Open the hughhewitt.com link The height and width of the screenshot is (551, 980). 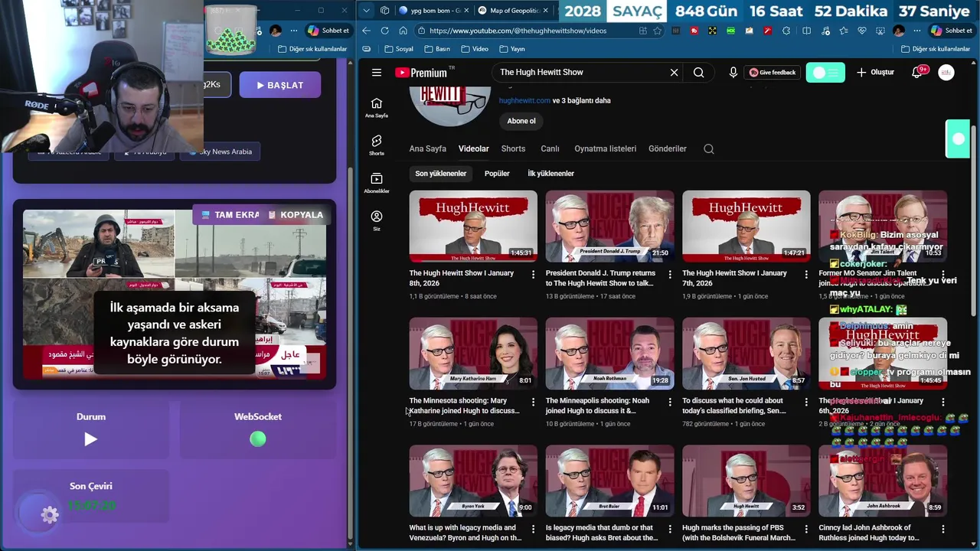click(x=524, y=100)
